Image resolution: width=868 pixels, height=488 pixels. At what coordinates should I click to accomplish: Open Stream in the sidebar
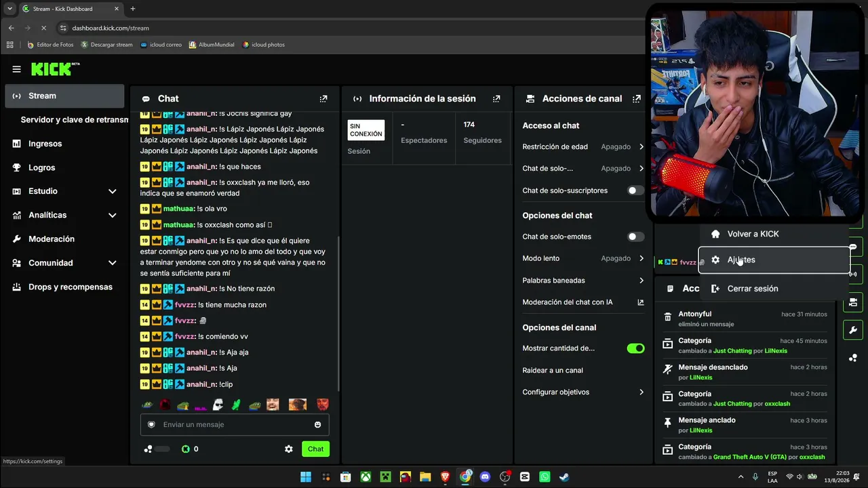click(65, 96)
